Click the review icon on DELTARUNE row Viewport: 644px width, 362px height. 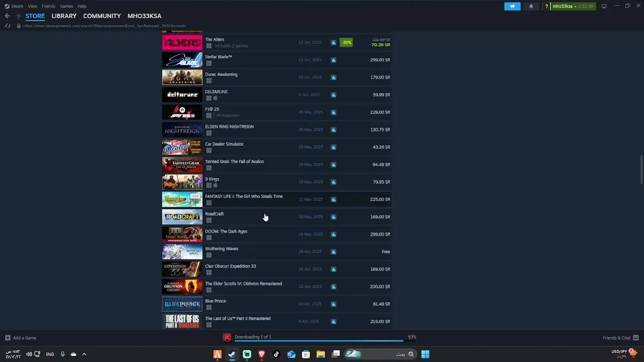(x=334, y=95)
